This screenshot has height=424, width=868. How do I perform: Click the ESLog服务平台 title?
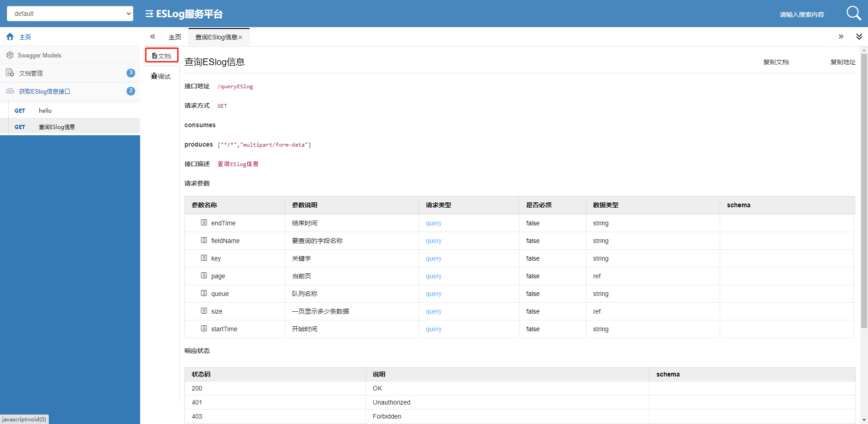[189, 14]
